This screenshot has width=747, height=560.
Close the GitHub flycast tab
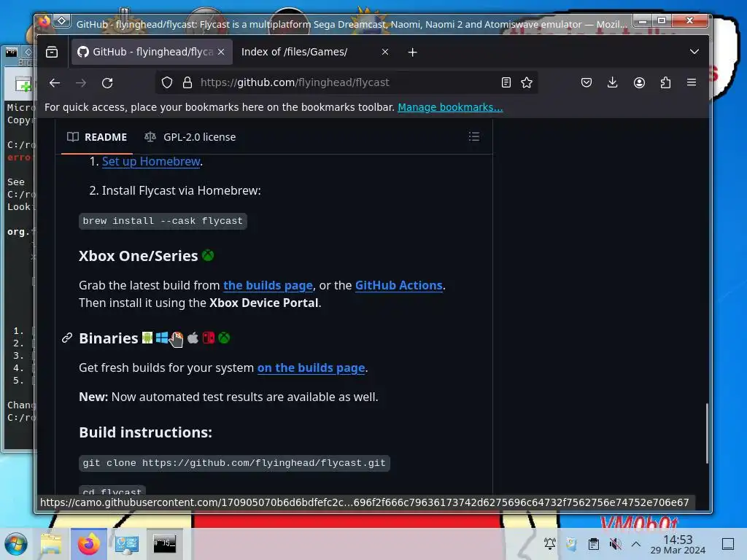pyautogui.click(x=221, y=52)
